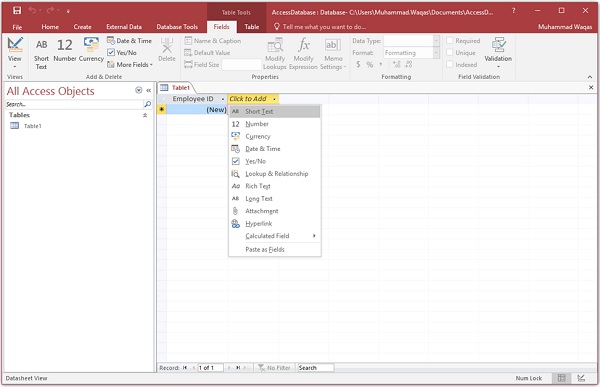Expand the More Fields dropdown

[x=130, y=65]
